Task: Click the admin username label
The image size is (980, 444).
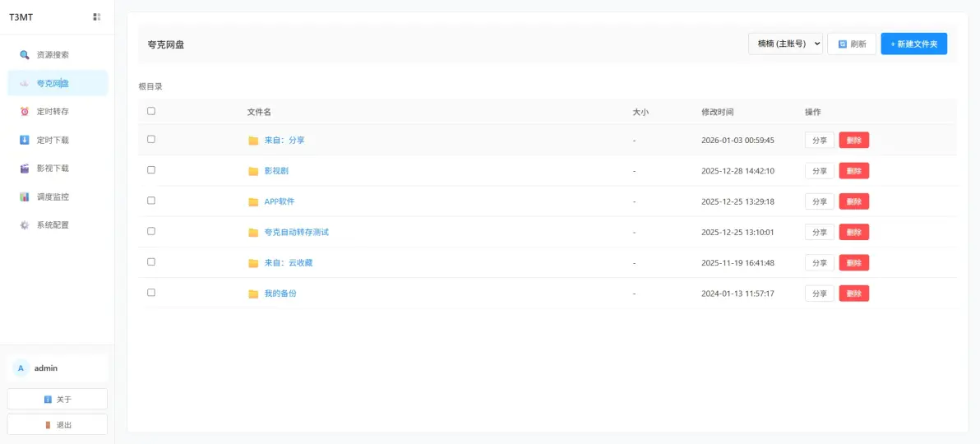Action: click(45, 368)
